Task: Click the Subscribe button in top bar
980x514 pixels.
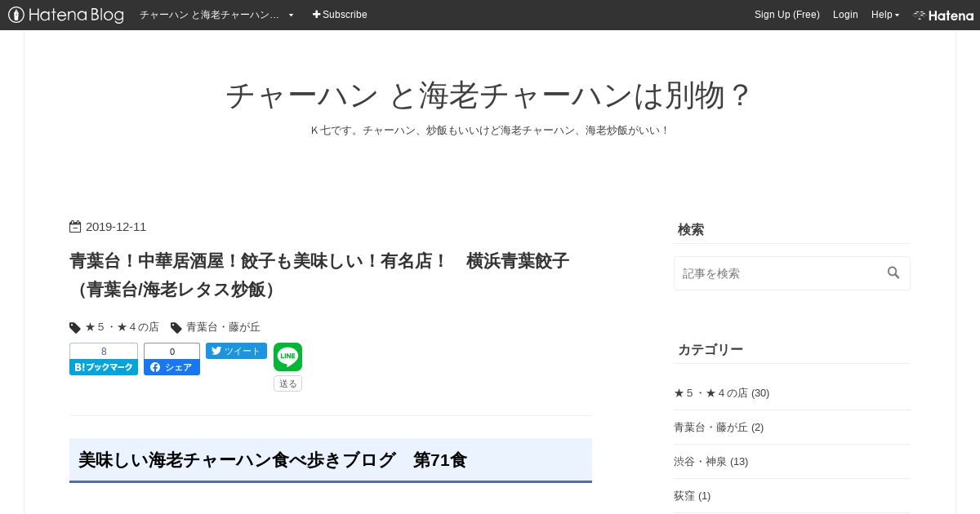Action: (x=340, y=15)
